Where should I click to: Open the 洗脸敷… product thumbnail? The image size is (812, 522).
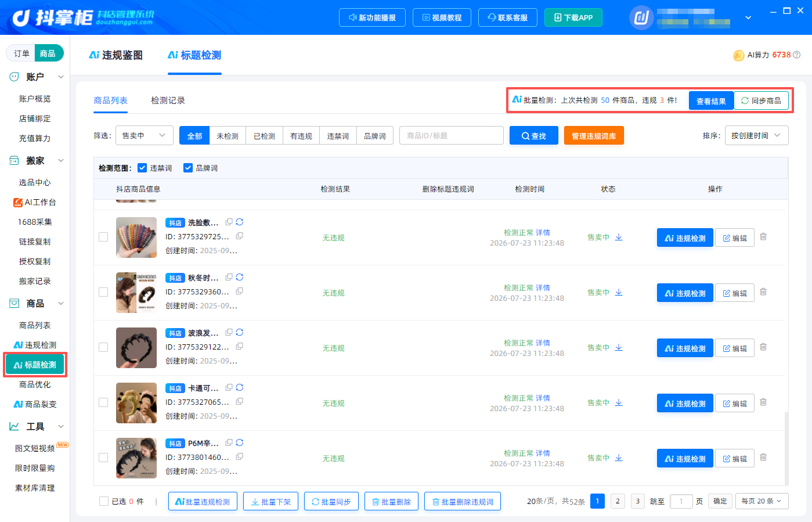[x=136, y=237]
